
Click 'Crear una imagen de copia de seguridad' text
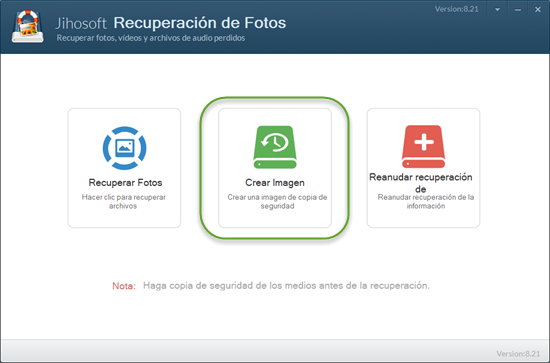coord(277,202)
